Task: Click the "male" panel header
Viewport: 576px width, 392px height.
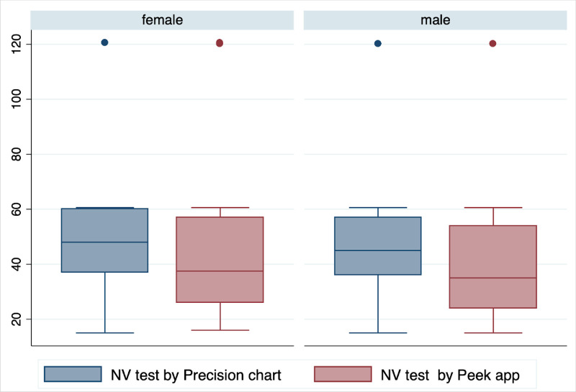Action: 436,20
